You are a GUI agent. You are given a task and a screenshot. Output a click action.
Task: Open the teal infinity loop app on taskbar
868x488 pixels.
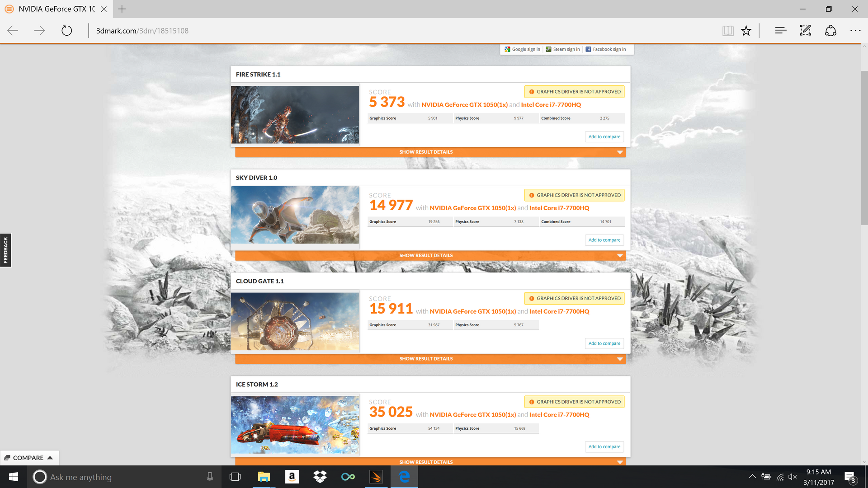pos(348,477)
